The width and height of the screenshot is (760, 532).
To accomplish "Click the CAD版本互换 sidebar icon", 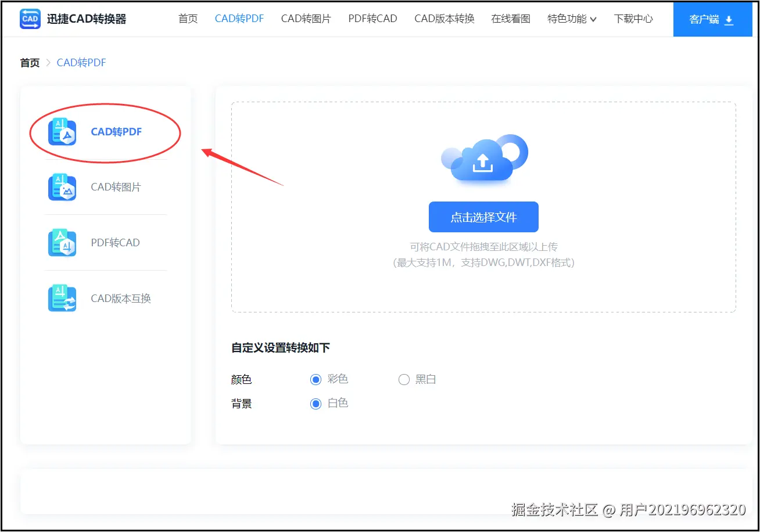I will coord(62,299).
